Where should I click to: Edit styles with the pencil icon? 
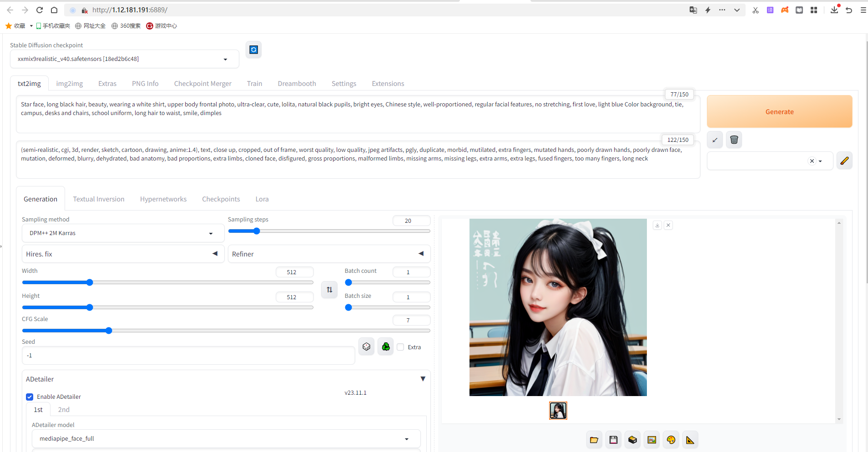845,161
